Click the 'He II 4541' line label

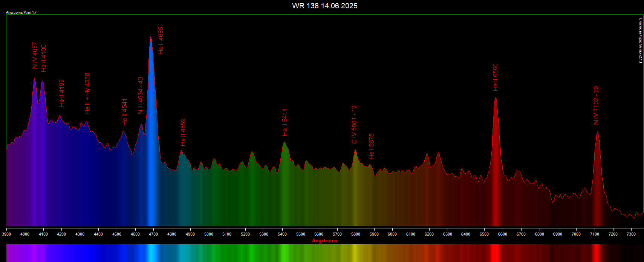pyautogui.click(x=125, y=112)
